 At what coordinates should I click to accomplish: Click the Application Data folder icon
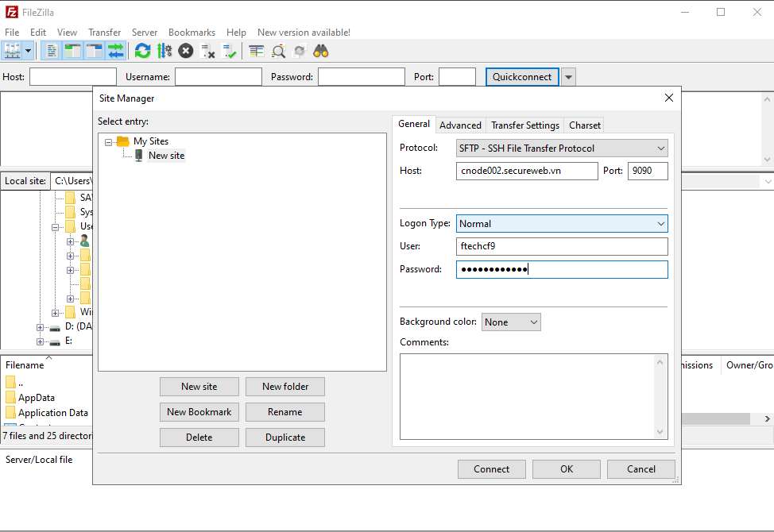click(10, 412)
